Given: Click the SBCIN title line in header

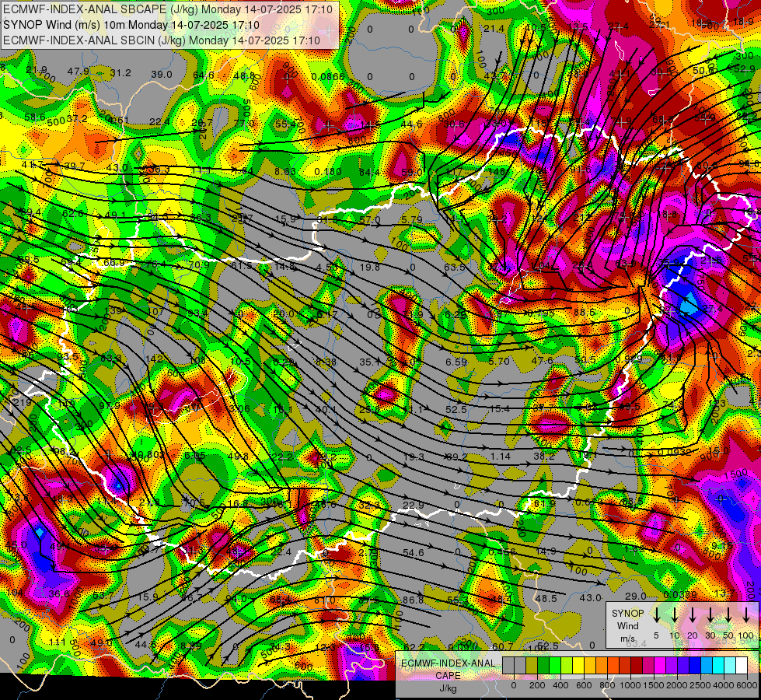Looking at the screenshot, I should (162, 40).
